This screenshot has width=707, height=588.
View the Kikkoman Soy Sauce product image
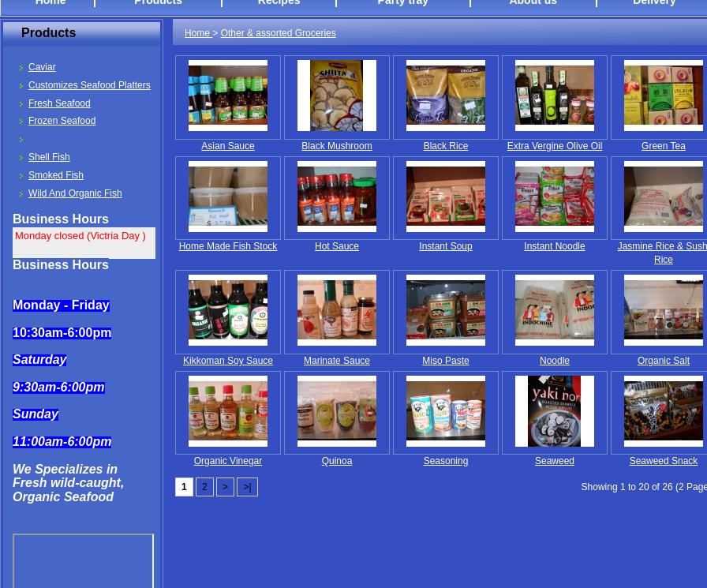click(x=228, y=310)
